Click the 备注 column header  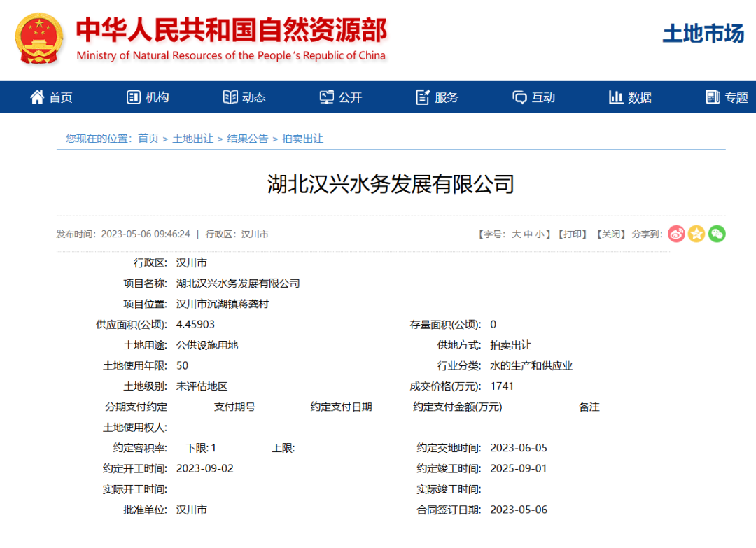coord(589,407)
